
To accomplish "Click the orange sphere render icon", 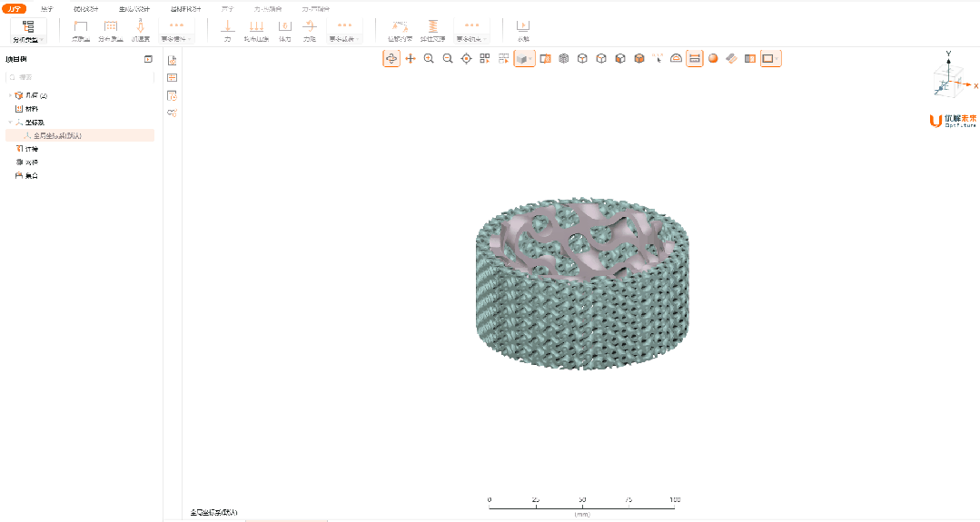I will (713, 59).
